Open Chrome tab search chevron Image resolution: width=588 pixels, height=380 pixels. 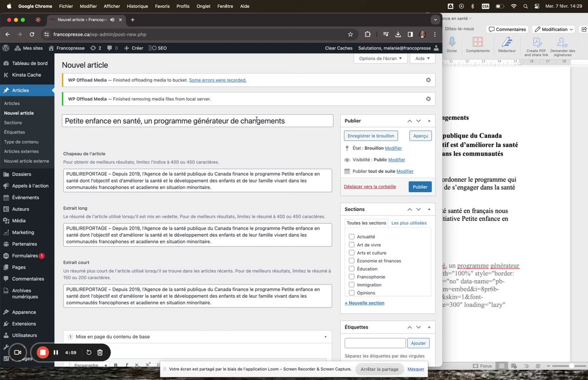pyautogui.click(x=435, y=20)
